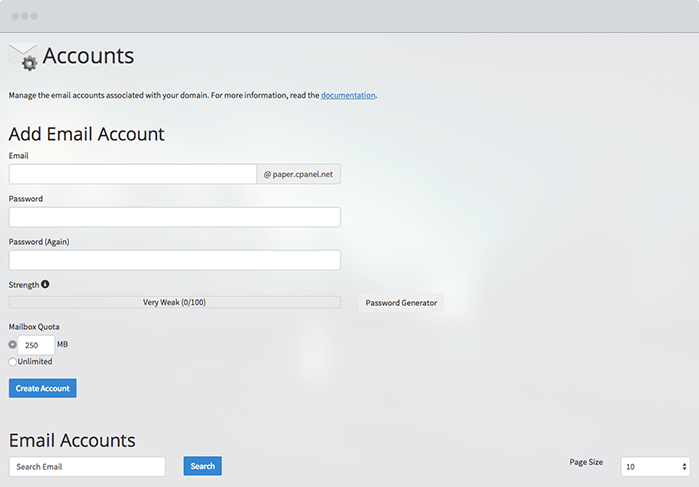Screen dimensions: 699x487
Task: Click the Password Generator button
Action: [401, 303]
